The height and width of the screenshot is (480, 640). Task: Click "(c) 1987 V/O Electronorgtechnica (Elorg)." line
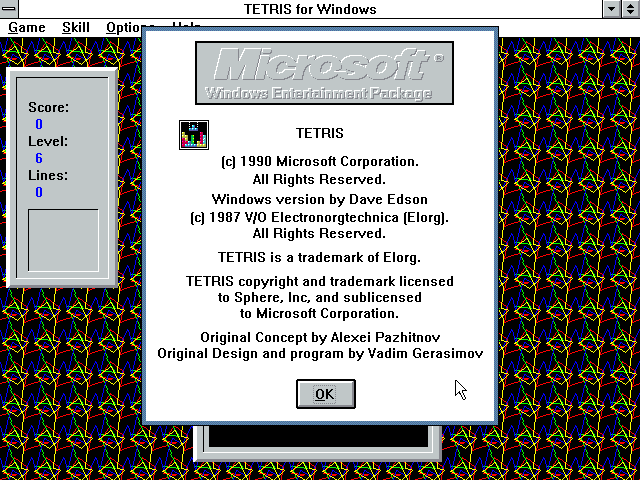pos(320,218)
